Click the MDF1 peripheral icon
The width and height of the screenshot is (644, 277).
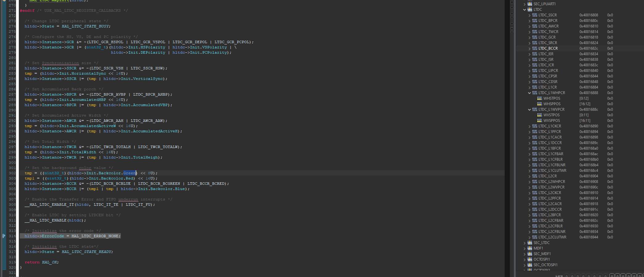(x=530, y=248)
